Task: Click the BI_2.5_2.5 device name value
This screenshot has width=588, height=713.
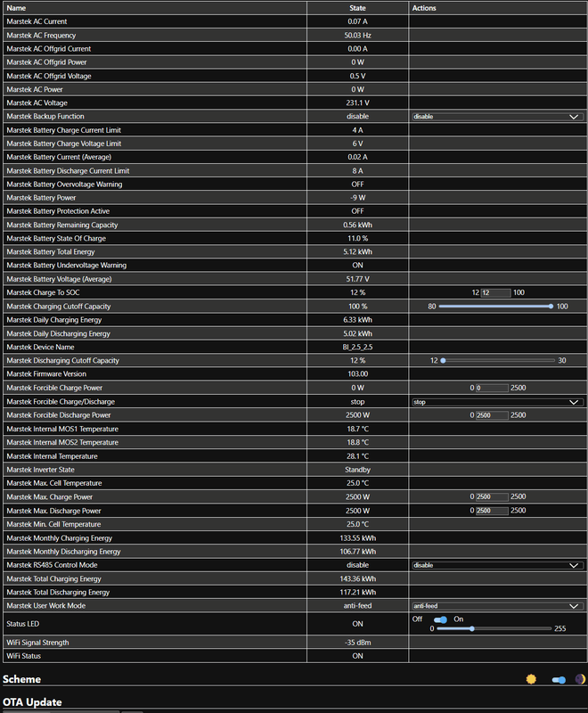Action: [357, 347]
